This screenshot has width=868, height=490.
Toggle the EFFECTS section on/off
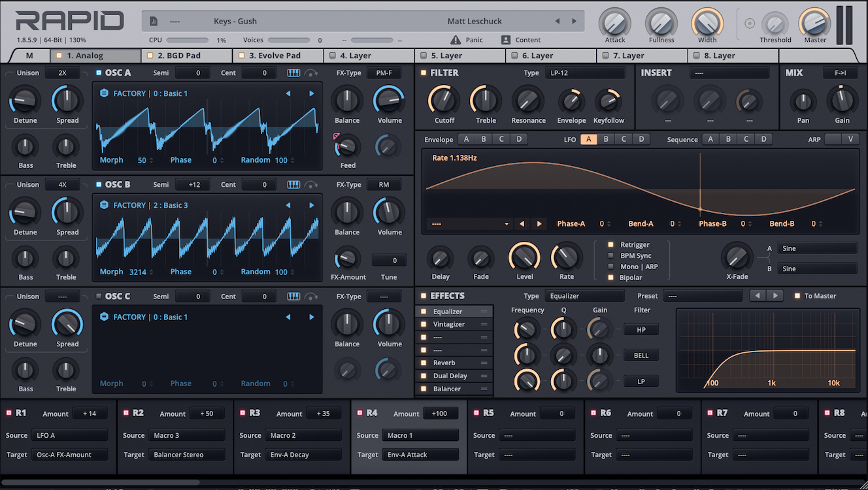423,296
